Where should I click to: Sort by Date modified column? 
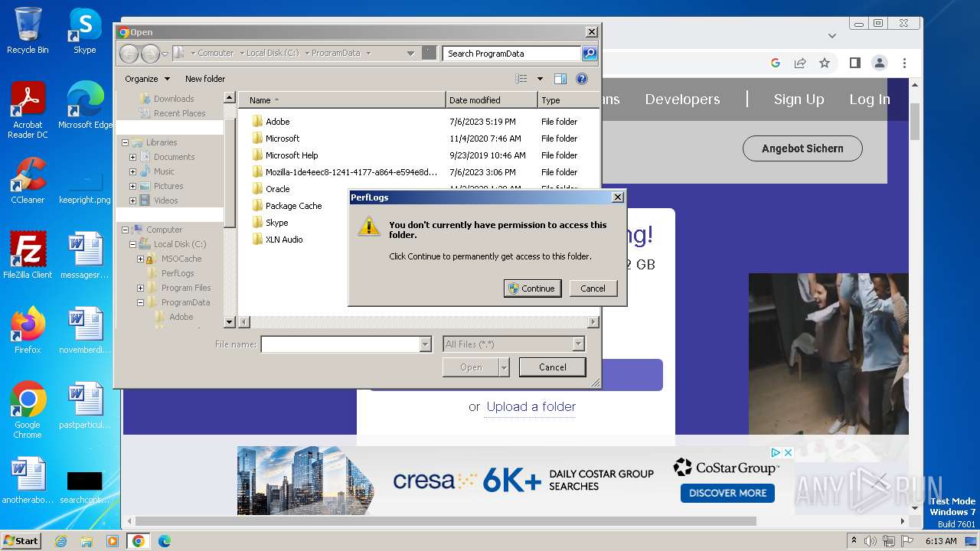click(x=491, y=100)
